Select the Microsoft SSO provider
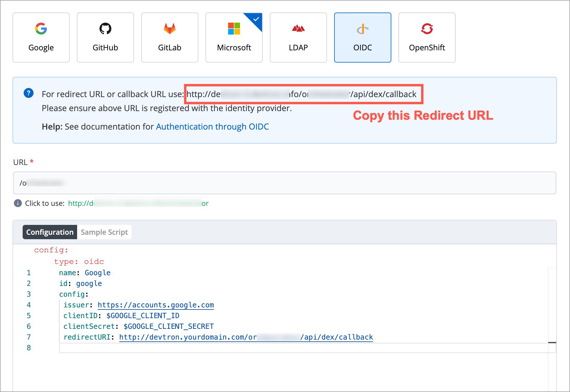Screen dimensions: 570x392 (x=234, y=37)
